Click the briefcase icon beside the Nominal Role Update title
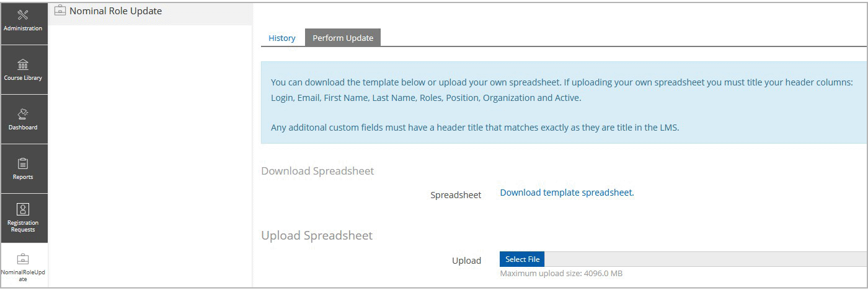Viewport: 868px width, 291px height. point(60,10)
